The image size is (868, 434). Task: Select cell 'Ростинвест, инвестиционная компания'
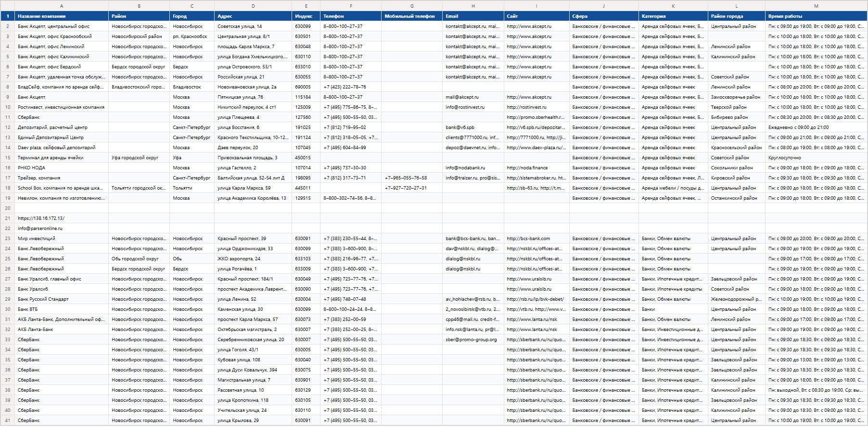tap(62, 107)
